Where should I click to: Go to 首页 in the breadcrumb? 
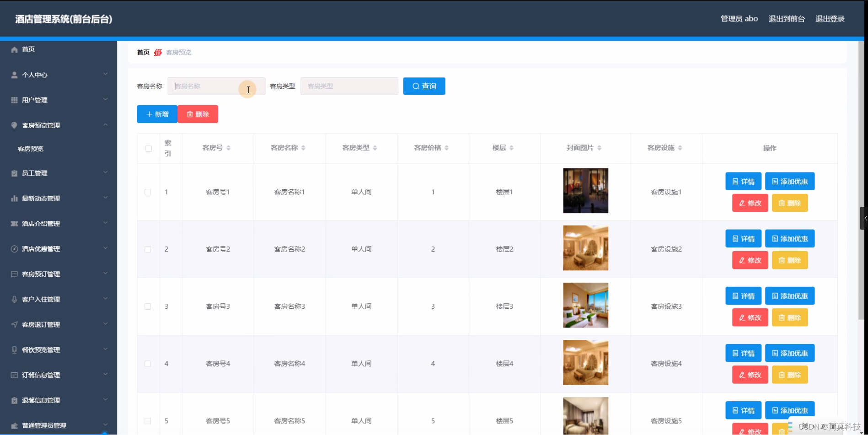click(x=143, y=52)
